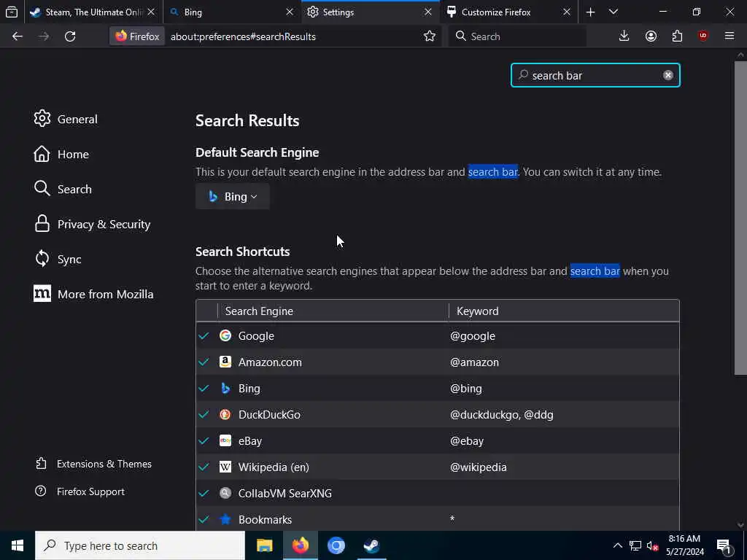Open Privacy & Security settings
The image size is (747, 560).
click(x=93, y=225)
